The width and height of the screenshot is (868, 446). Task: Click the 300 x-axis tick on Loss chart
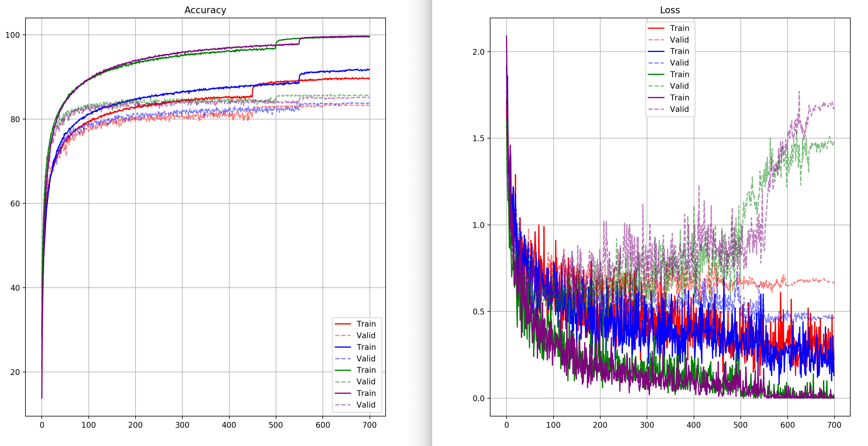click(x=647, y=425)
